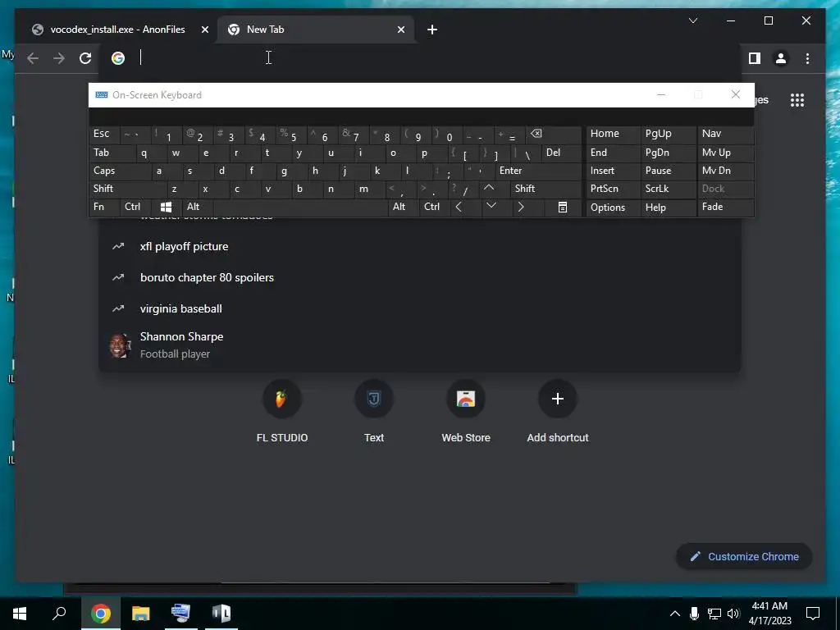Image resolution: width=840 pixels, height=630 pixels.
Task: Click the taskbar clock showing 4:41 AM
Action: [769, 614]
